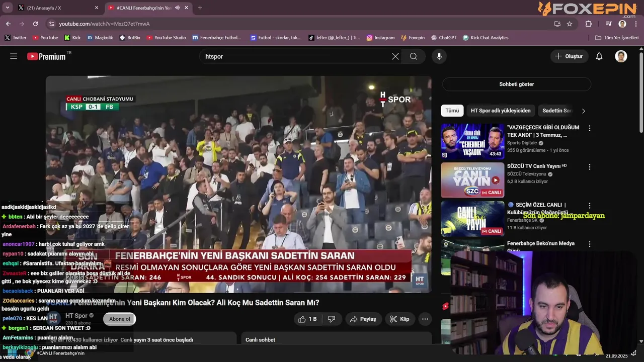This screenshot has height=362, width=644.
Task: Focus the YouTube search box
Action: coord(297,56)
